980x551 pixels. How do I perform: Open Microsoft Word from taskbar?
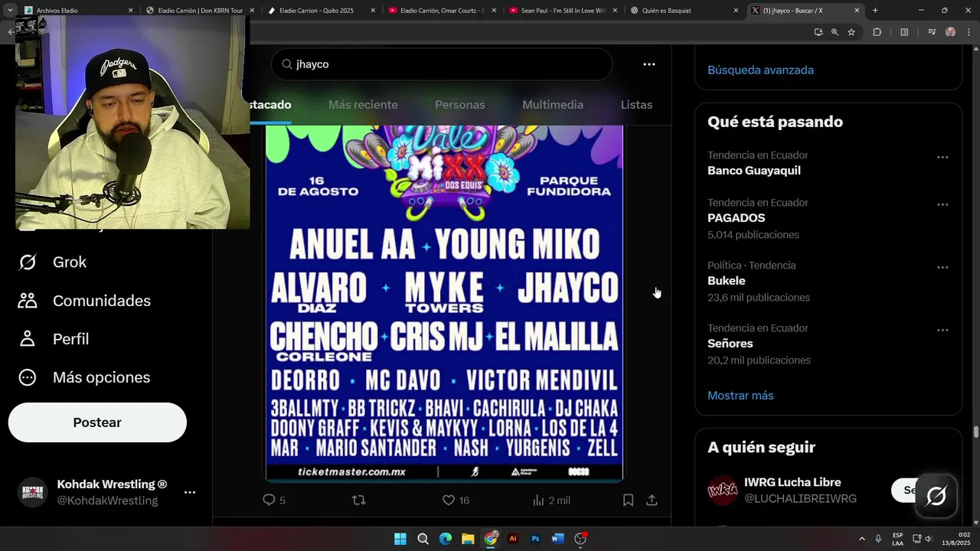click(x=557, y=539)
